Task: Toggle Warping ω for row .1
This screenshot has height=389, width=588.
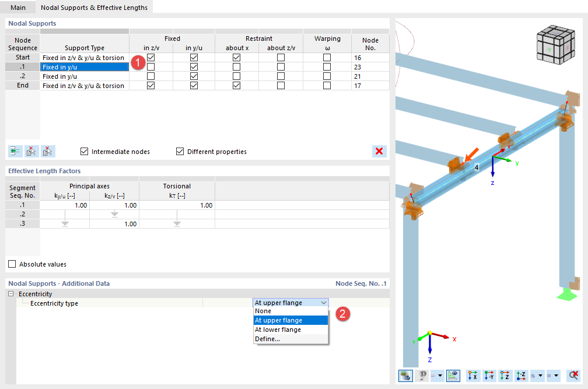Action: 327,67
